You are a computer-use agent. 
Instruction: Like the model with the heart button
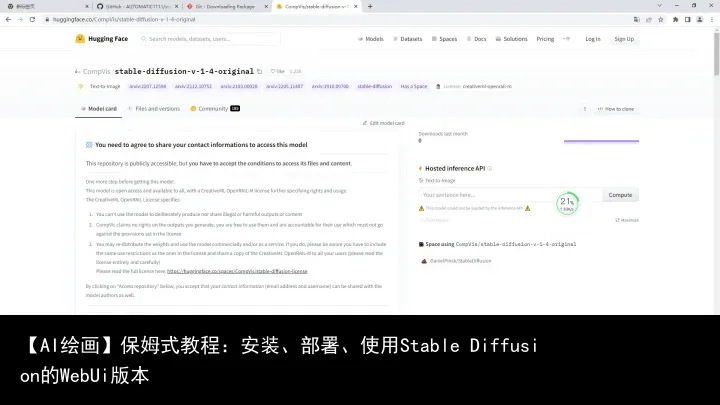click(277, 71)
